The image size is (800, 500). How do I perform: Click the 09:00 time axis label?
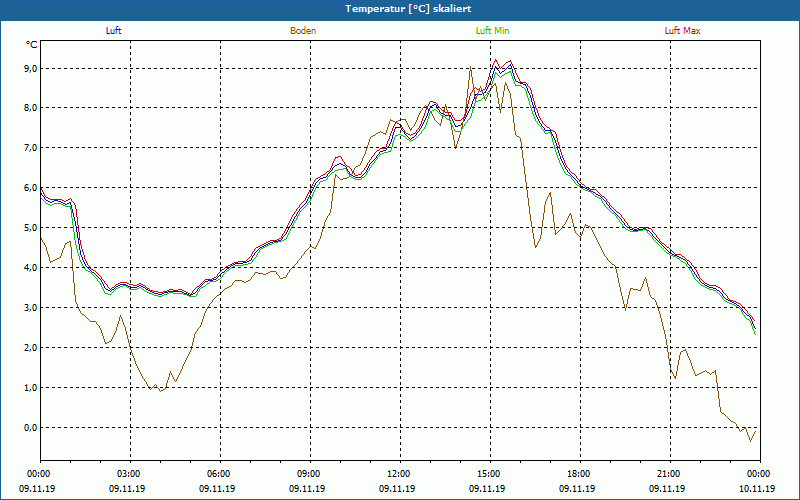[x=309, y=474]
